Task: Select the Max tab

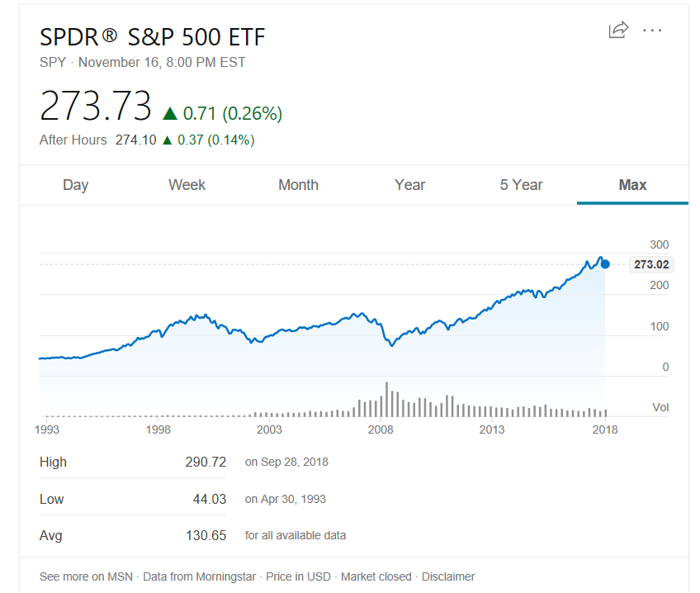Action: click(632, 185)
